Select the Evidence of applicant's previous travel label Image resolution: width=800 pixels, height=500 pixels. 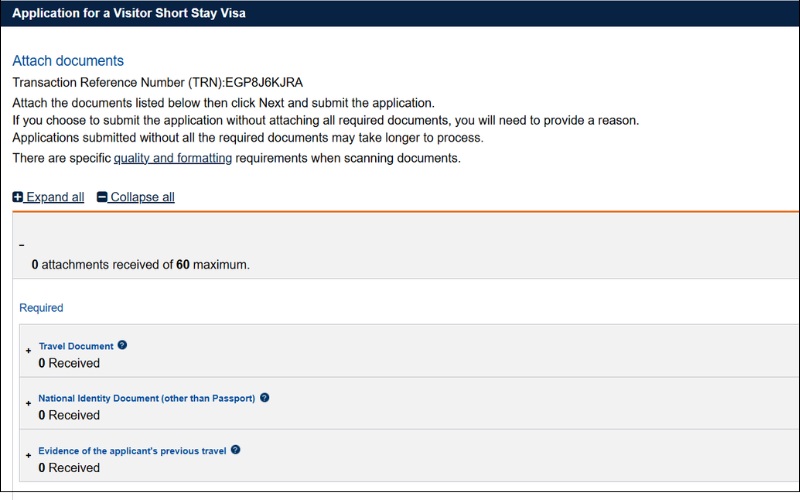[x=131, y=450]
